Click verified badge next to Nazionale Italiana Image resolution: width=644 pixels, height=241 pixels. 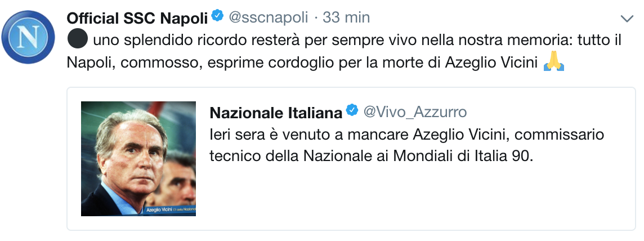(x=352, y=111)
